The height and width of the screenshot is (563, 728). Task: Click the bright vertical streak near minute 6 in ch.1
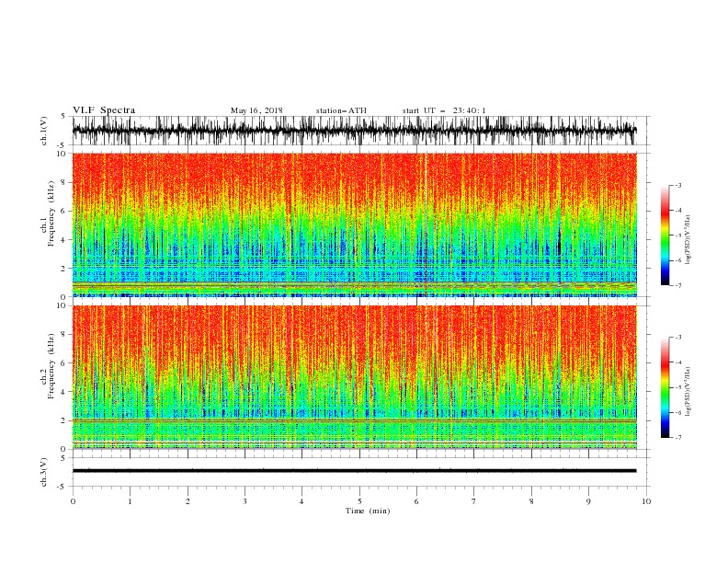pyautogui.click(x=426, y=224)
